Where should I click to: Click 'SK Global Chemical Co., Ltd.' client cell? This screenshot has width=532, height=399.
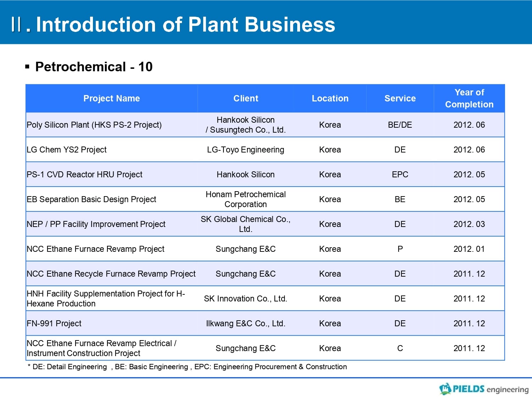[x=246, y=224]
